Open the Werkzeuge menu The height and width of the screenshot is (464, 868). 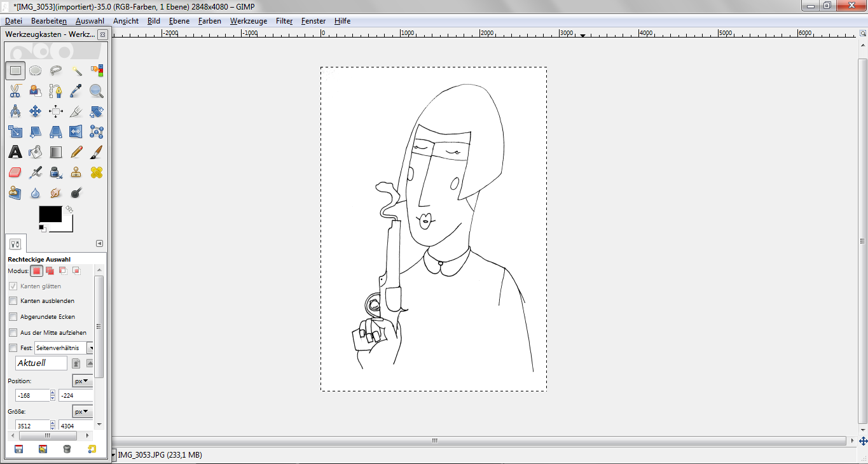tap(249, 21)
